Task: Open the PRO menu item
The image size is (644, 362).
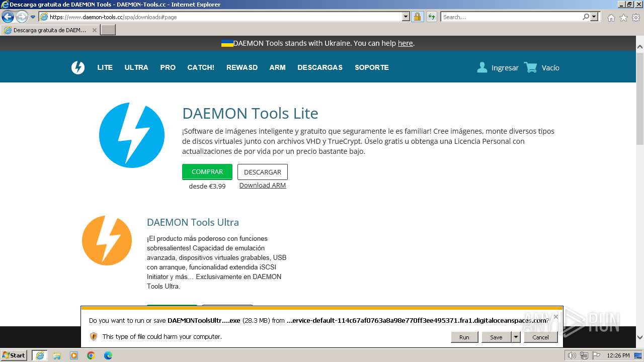Action: coord(168,67)
